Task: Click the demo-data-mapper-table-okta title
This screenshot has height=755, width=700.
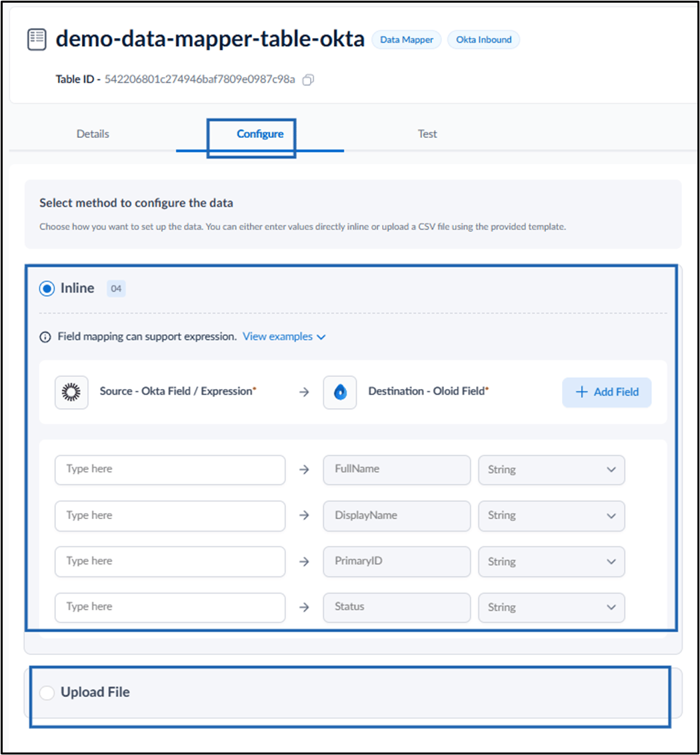Action: tap(210, 39)
